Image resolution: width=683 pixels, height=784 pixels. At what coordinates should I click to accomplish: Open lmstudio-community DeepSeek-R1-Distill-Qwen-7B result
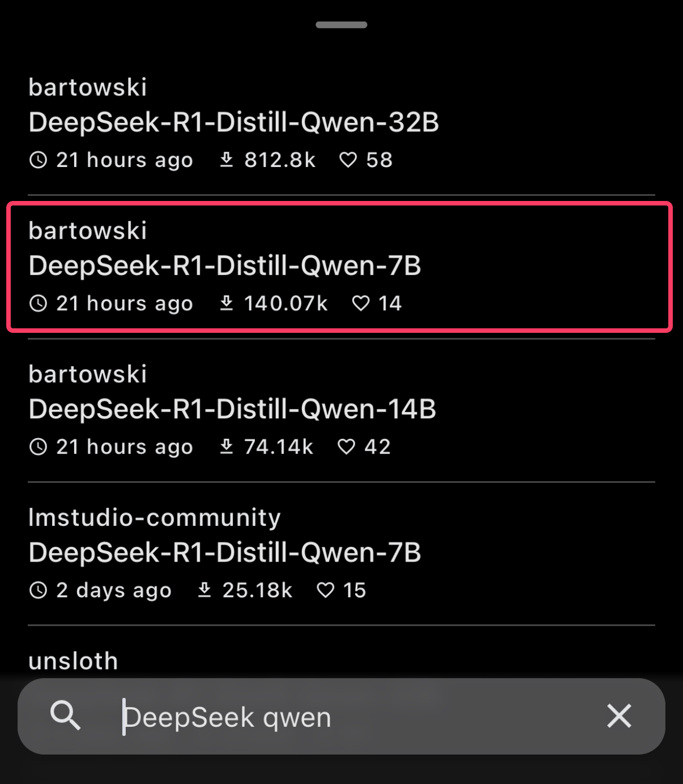point(225,552)
